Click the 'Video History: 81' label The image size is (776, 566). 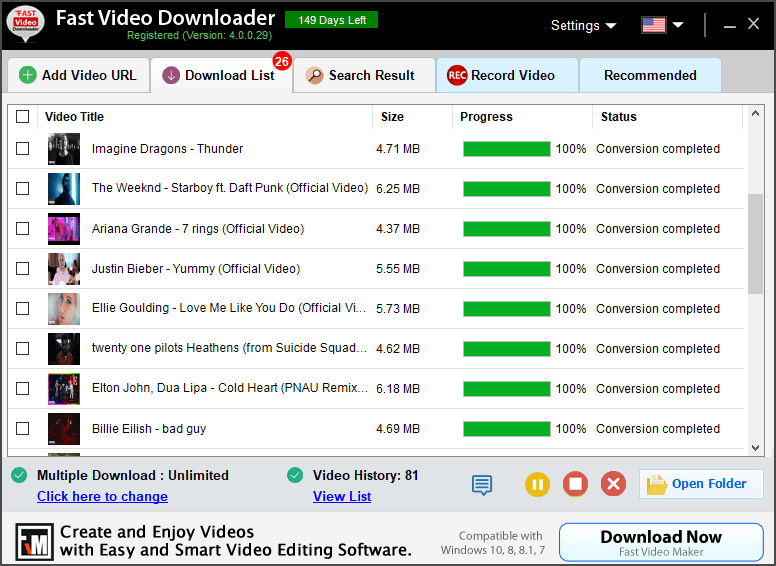coord(366,475)
